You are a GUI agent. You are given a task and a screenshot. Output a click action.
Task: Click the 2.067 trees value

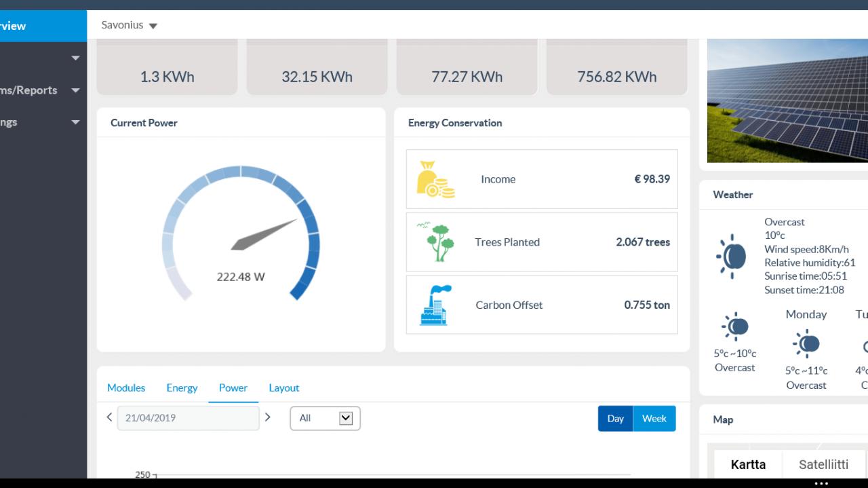643,242
